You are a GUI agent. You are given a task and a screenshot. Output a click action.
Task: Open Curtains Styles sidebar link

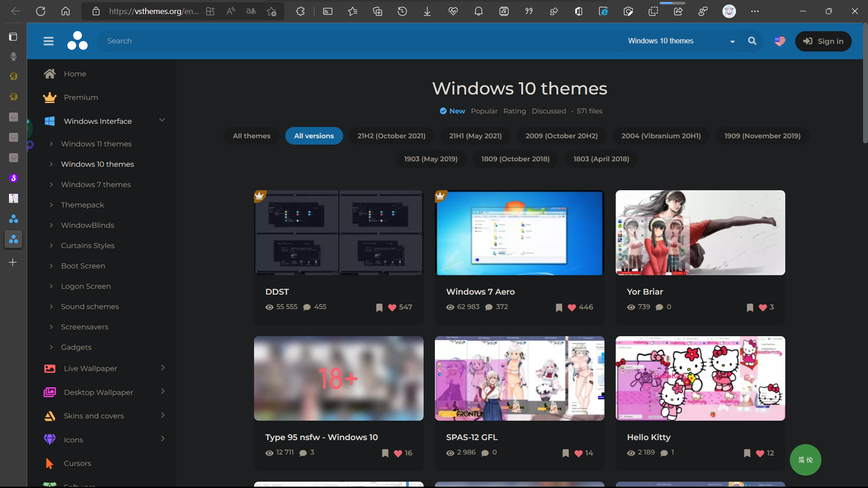click(x=88, y=245)
